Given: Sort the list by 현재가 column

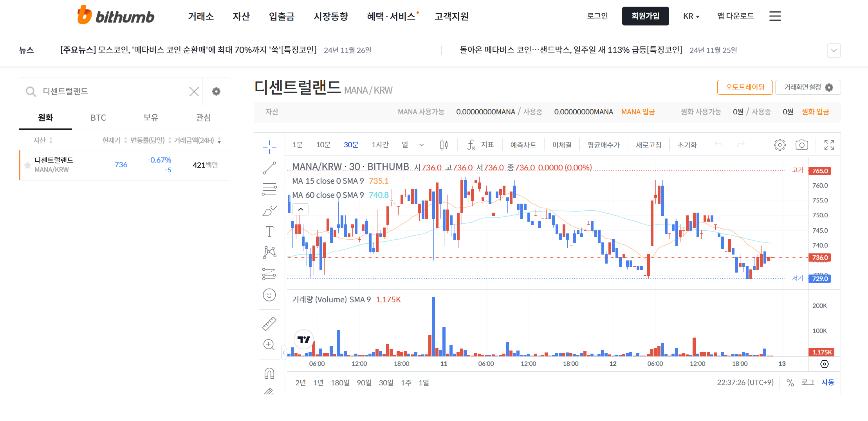Looking at the screenshot, I should pos(115,140).
